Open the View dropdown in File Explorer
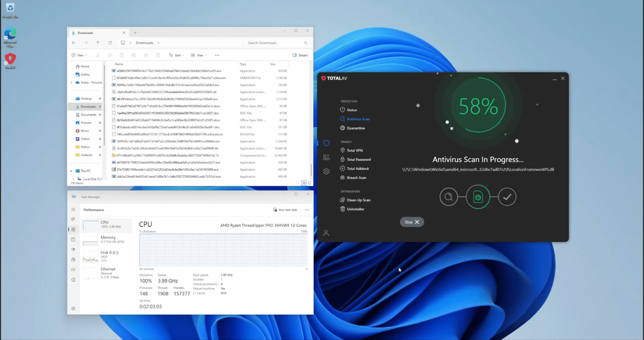This screenshot has height=340, width=644. [x=198, y=55]
